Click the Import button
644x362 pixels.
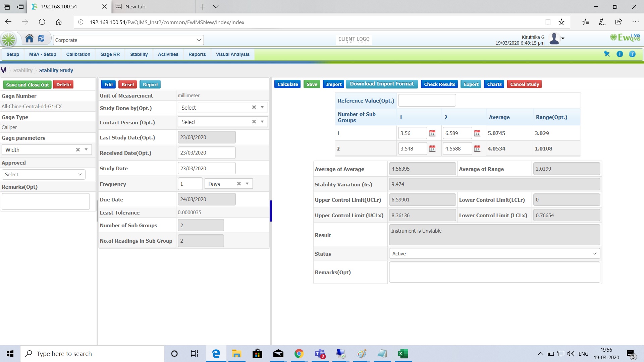click(334, 84)
